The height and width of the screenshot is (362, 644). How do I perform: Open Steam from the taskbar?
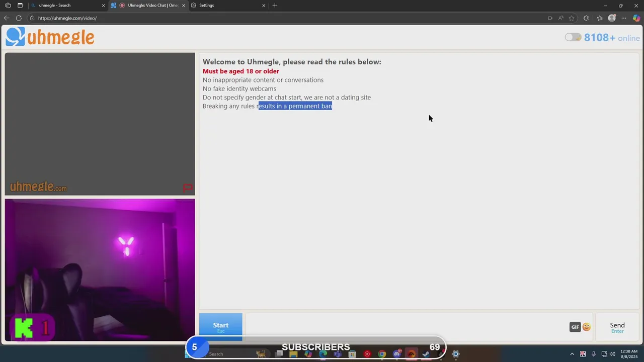(x=426, y=354)
